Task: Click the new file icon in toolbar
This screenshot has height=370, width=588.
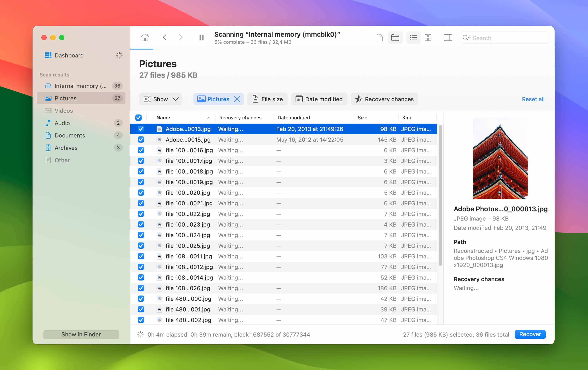Action: [x=379, y=38]
